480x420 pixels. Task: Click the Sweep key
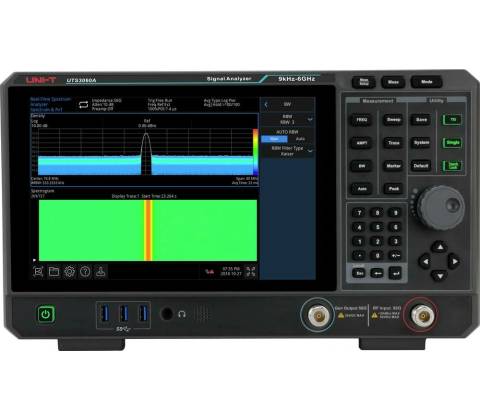point(394,120)
